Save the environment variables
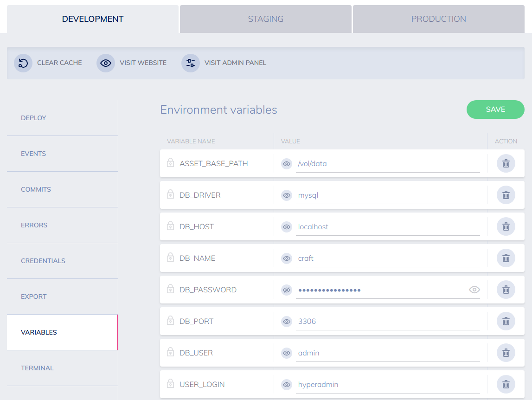 (495, 110)
